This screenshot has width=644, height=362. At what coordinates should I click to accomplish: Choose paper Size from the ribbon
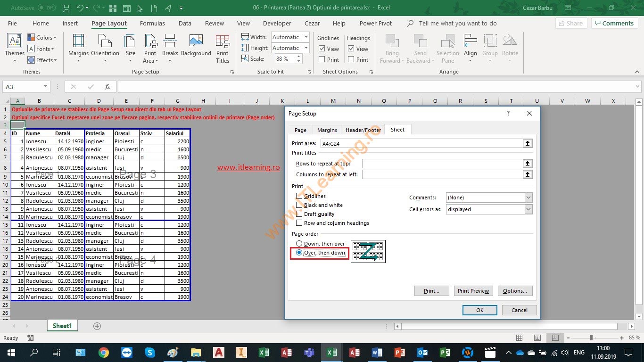click(x=131, y=49)
